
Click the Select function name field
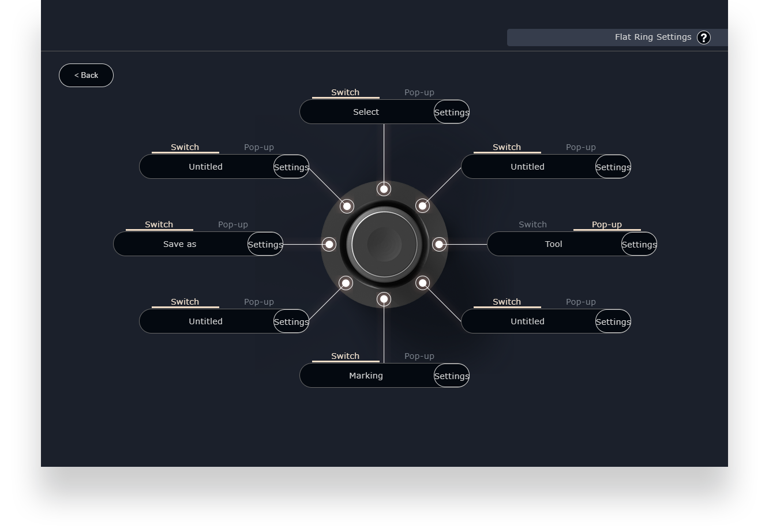[x=366, y=112]
